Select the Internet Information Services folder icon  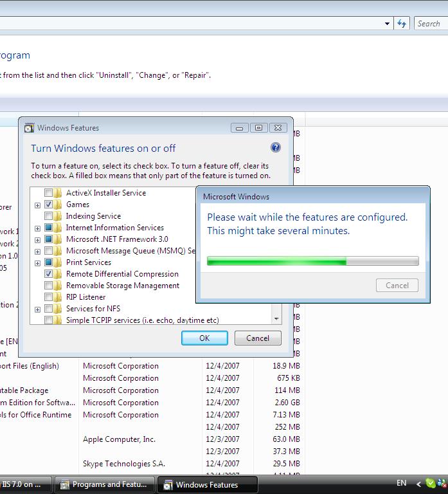(x=57, y=228)
